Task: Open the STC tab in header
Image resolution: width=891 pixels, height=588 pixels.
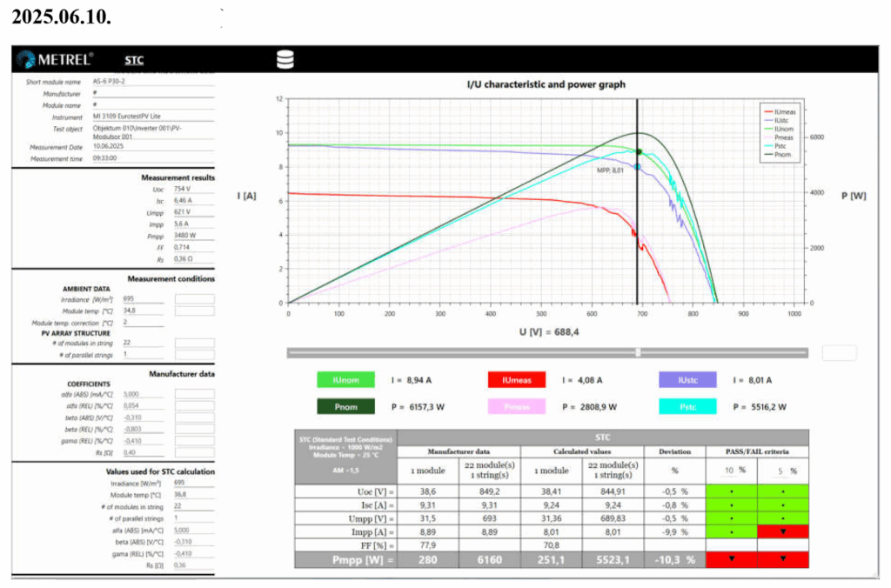Action: click(134, 60)
